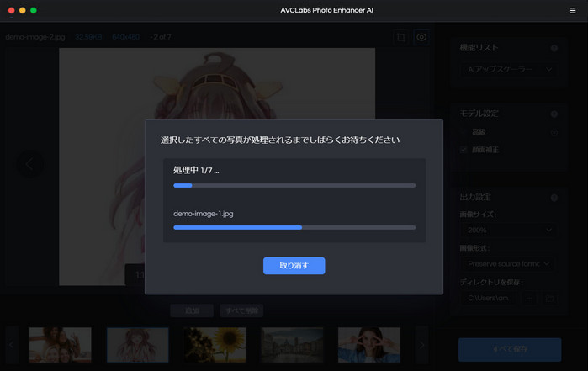Select the sunflower thumbnail
This screenshot has height=371, width=588.
(x=215, y=345)
